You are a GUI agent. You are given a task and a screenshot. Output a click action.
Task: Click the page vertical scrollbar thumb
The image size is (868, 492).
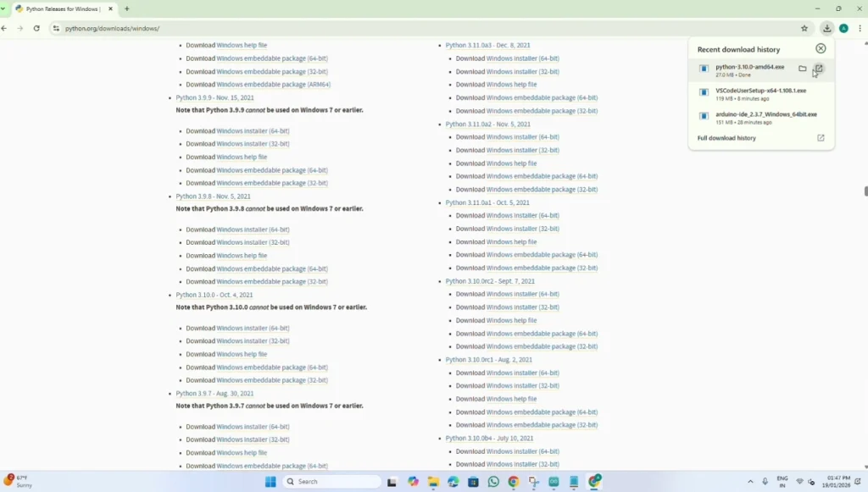tap(865, 191)
